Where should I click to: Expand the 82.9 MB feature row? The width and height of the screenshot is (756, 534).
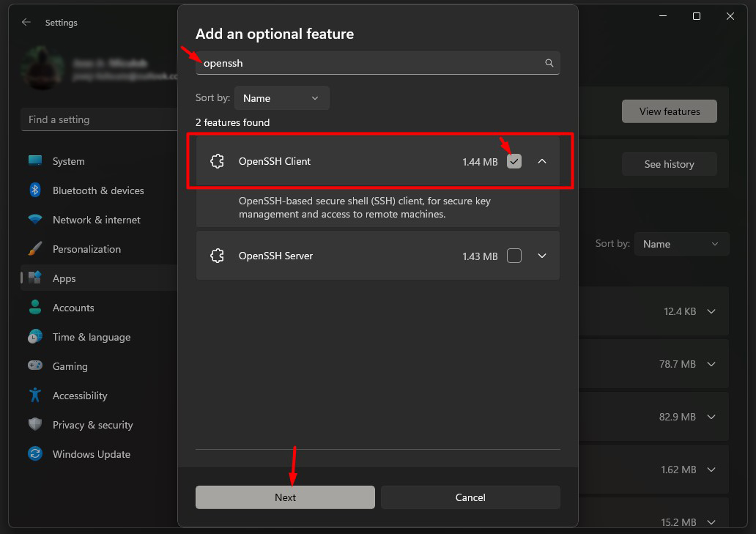coord(711,416)
